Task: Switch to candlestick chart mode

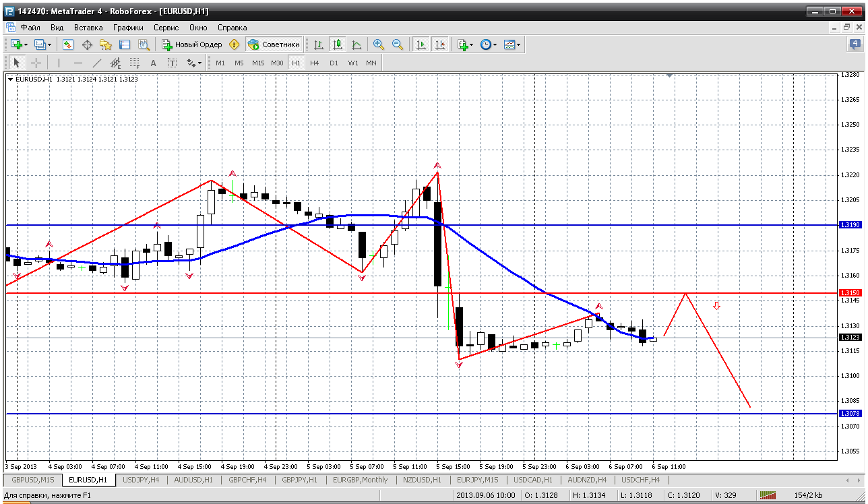Action: point(338,44)
